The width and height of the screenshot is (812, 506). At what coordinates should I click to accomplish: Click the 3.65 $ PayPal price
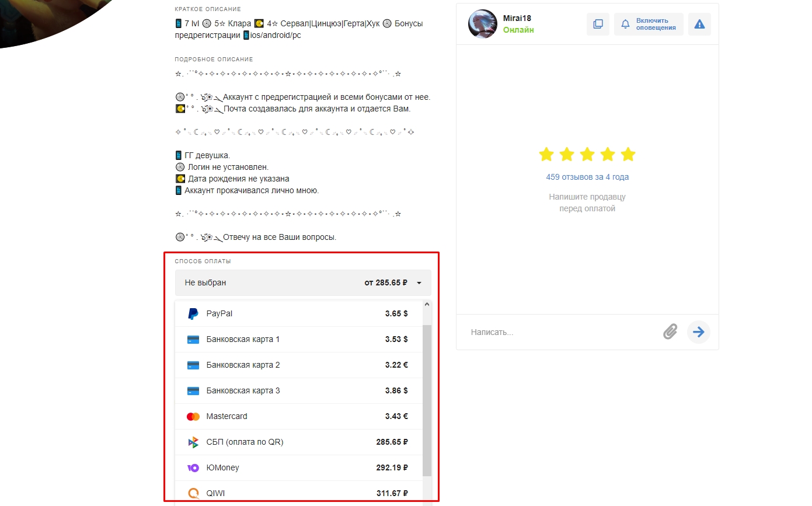point(396,314)
